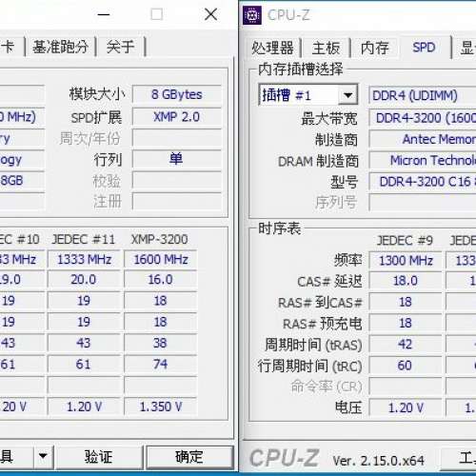Click the 18.0 CAS latency cell under JEDEC #9
Screen dimensions: 476x476
(406, 281)
